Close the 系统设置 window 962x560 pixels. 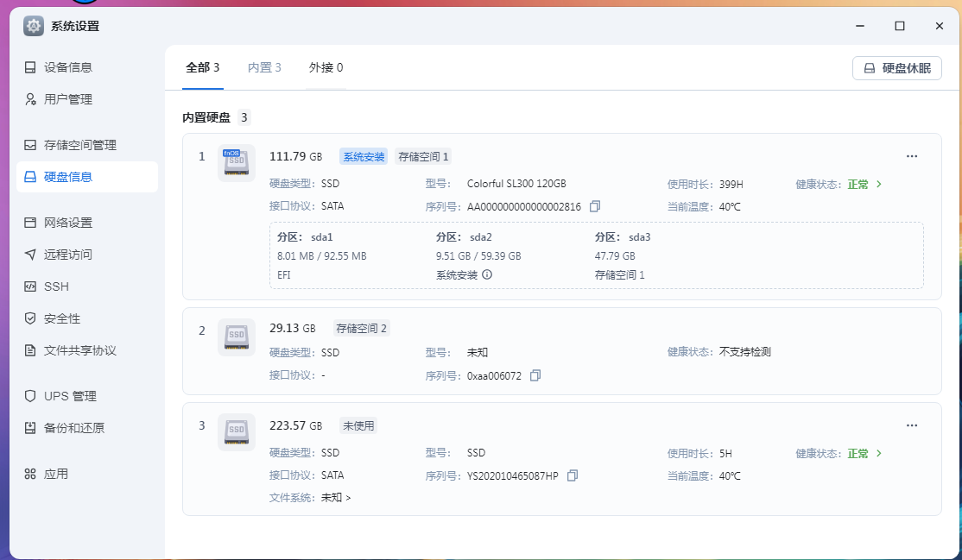point(940,26)
